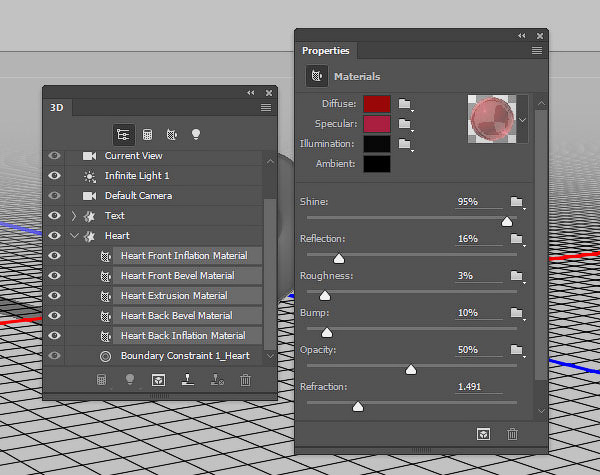Delete selected item with 3D panel trash
Image resolution: width=600 pixels, height=475 pixels.
(x=245, y=380)
